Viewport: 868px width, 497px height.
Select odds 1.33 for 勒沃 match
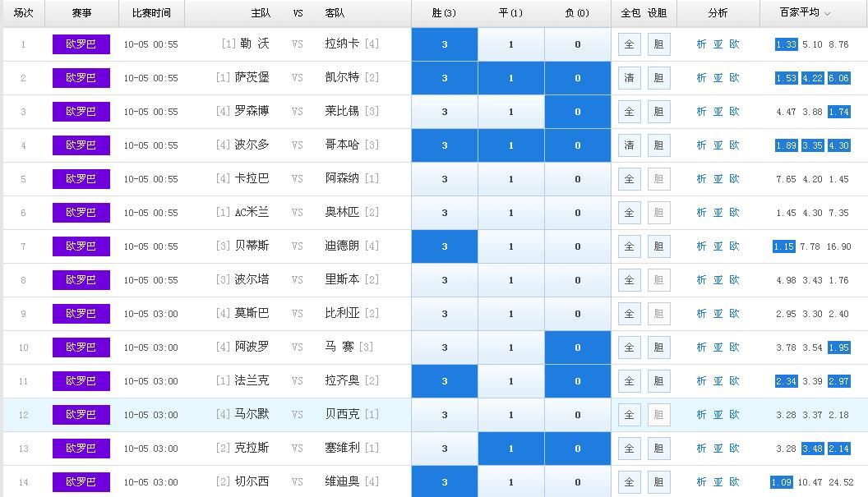click(x=786, y=44)
